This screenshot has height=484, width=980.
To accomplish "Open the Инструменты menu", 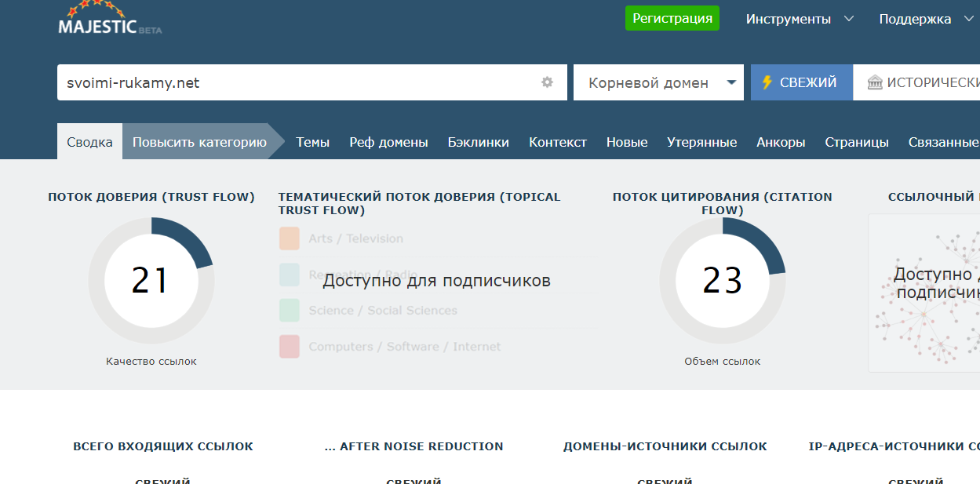I will point(789,19).
